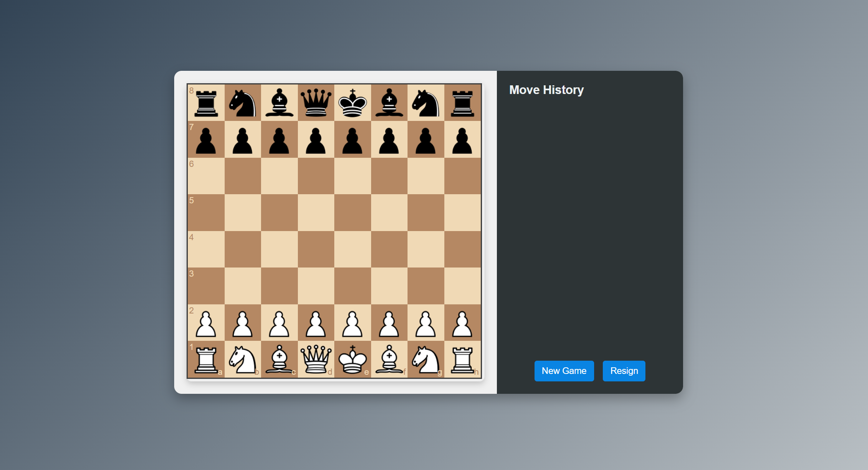Select the white bishop on f1
This screenshot has width=868, height=470.
389,359
